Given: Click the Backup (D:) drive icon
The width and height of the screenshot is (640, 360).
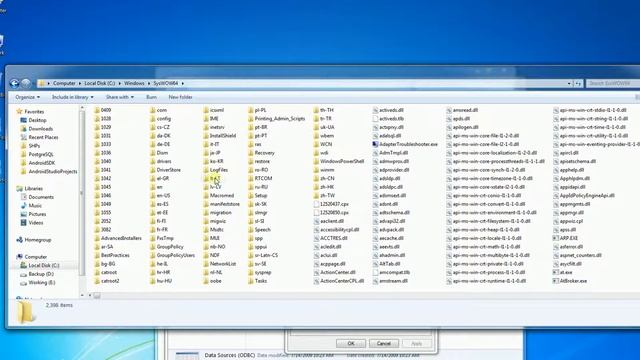Looking at the screenshot, I should [23, 274].
